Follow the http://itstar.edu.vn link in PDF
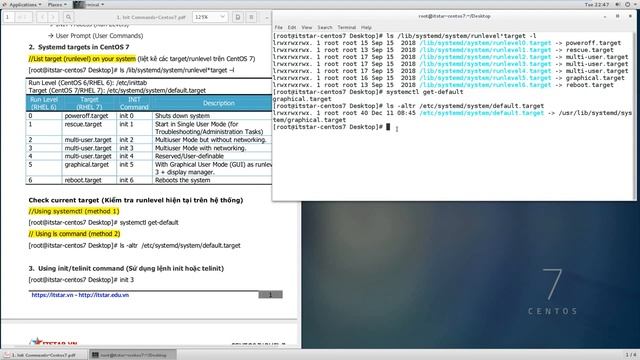 [104, 295]
